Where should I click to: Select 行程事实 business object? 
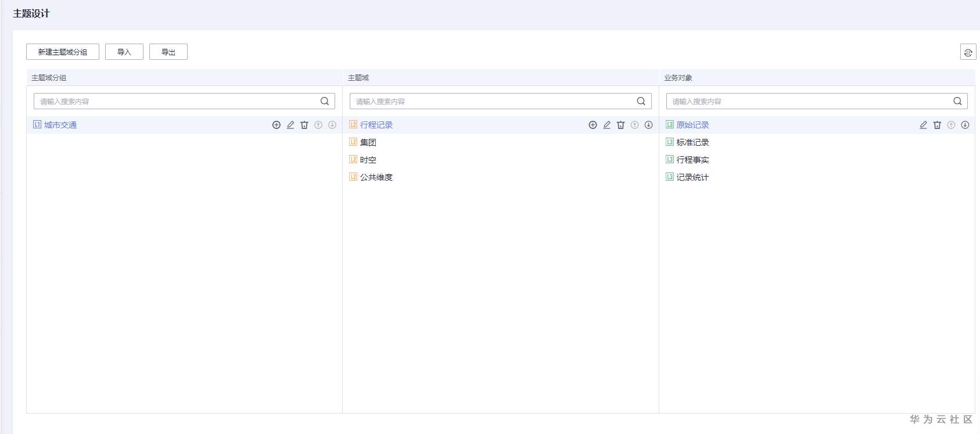tap(693, 160)
